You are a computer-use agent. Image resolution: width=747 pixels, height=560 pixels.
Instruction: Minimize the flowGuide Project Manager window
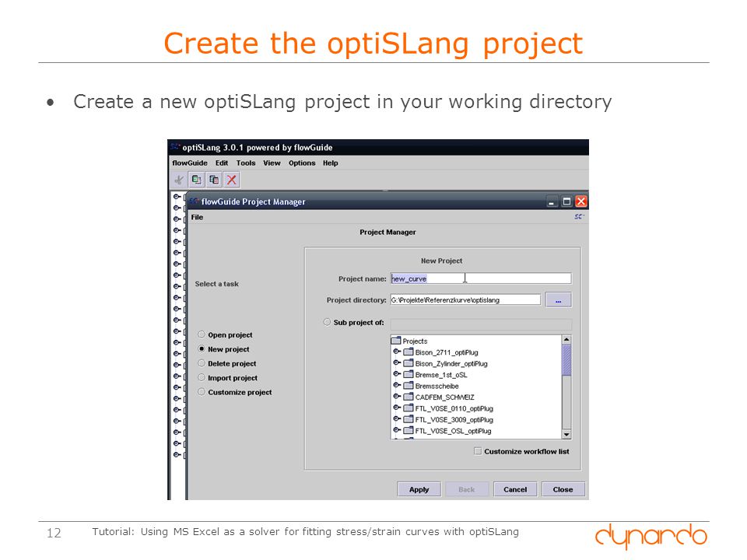click(552, 201)
